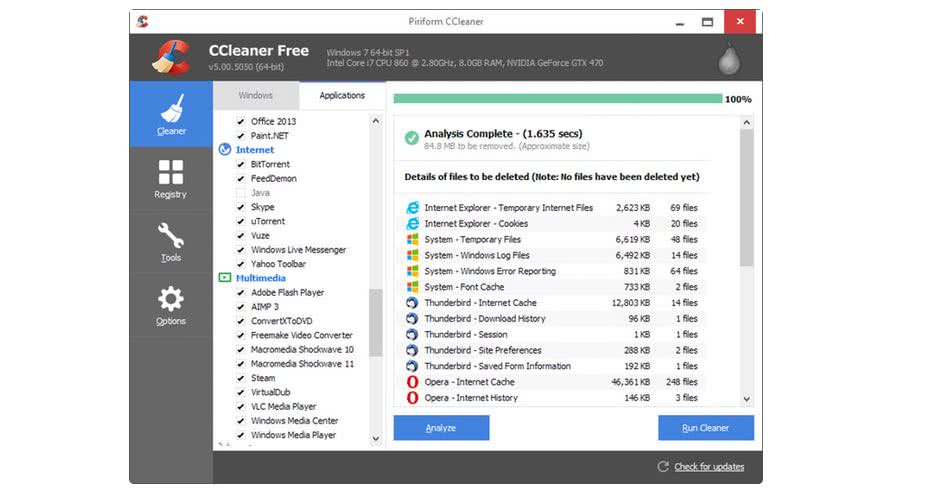Click the small CCleaner title bar icon
Viewport: 950px width, 500px height.
(143, 22)
